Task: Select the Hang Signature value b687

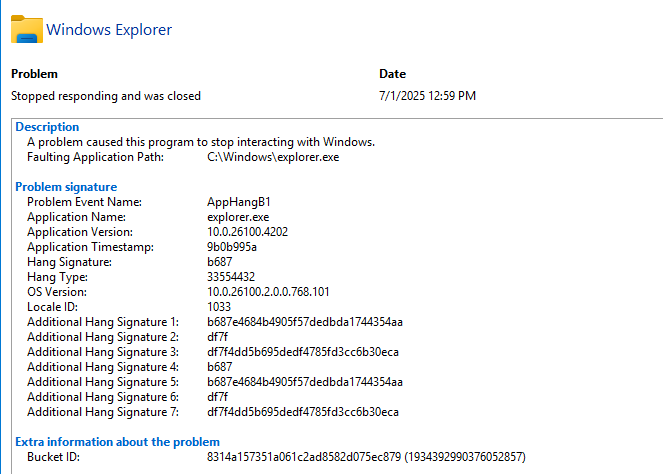Action: tap(219, 262)
